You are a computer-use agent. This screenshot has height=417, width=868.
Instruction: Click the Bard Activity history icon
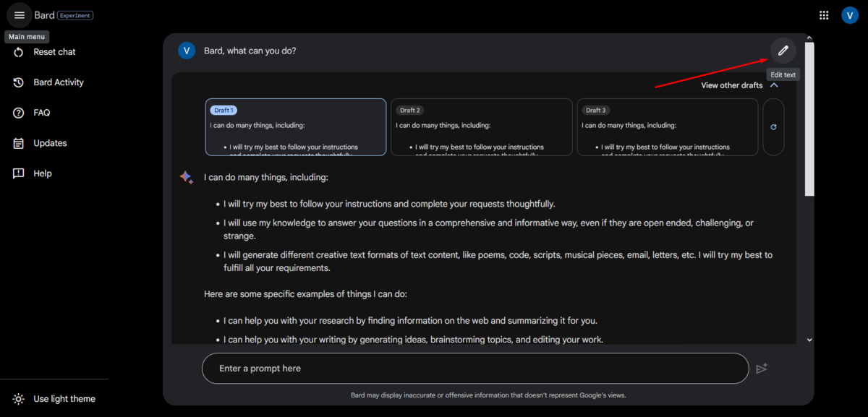tap(19, 82)
